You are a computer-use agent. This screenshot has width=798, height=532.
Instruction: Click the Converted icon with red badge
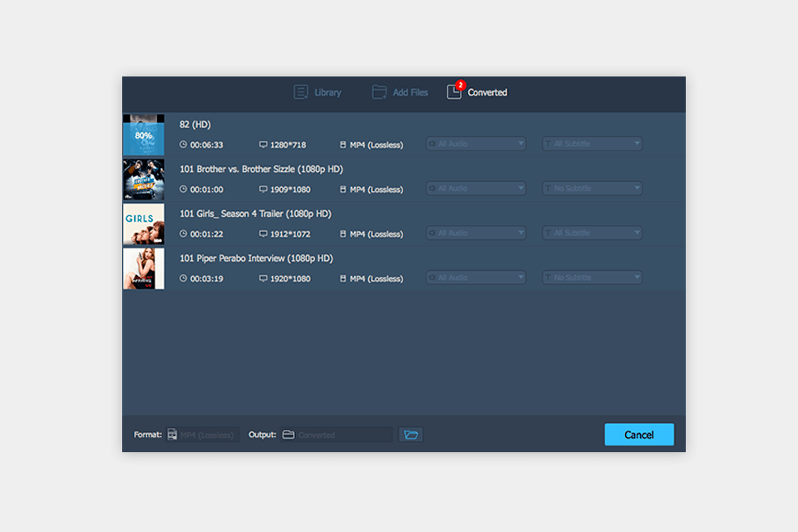click(455, 91)
